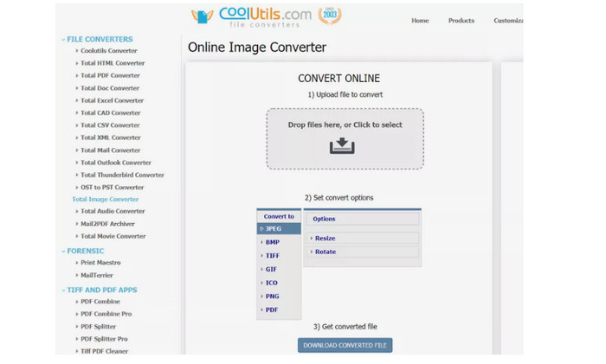
Task: Go to Total Outlook Converter
Action: click(116, 163)
